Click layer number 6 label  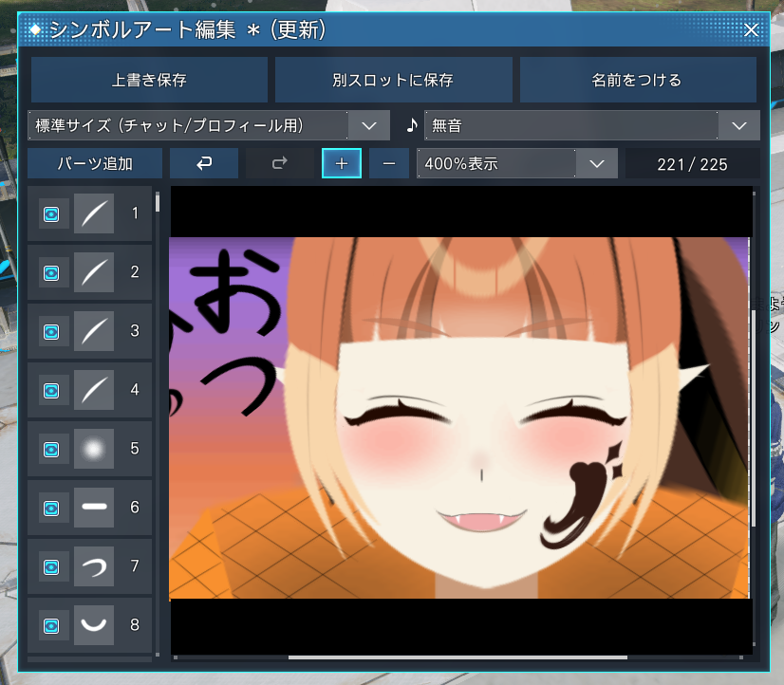135,508
